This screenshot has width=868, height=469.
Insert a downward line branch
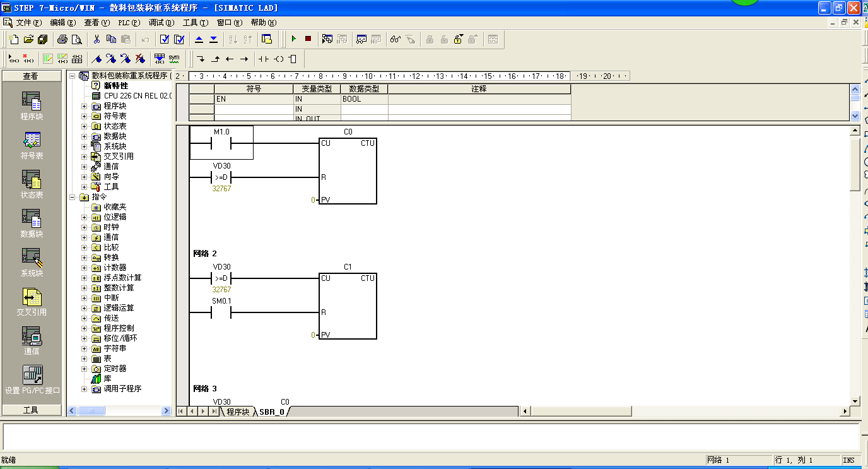click(x=201, y=59)
